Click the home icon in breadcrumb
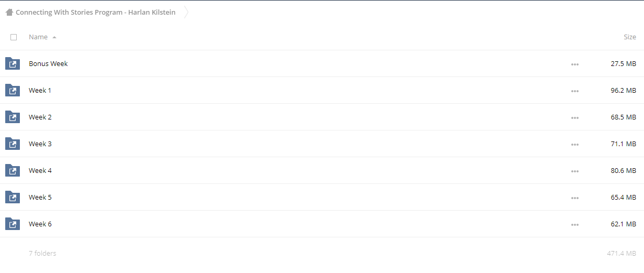The width and height of the screenshot is (644, 273). point(9,12)
